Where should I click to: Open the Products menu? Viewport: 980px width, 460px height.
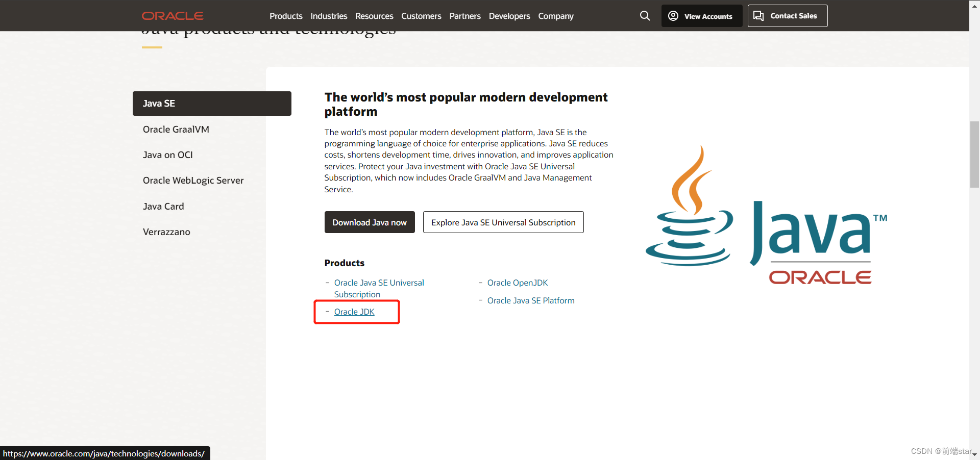click(x=286, y=16)
